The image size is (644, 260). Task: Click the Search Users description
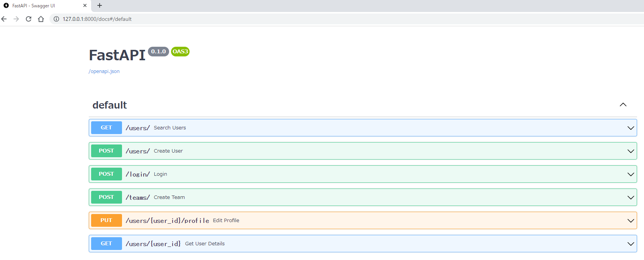tap(170, 128)
